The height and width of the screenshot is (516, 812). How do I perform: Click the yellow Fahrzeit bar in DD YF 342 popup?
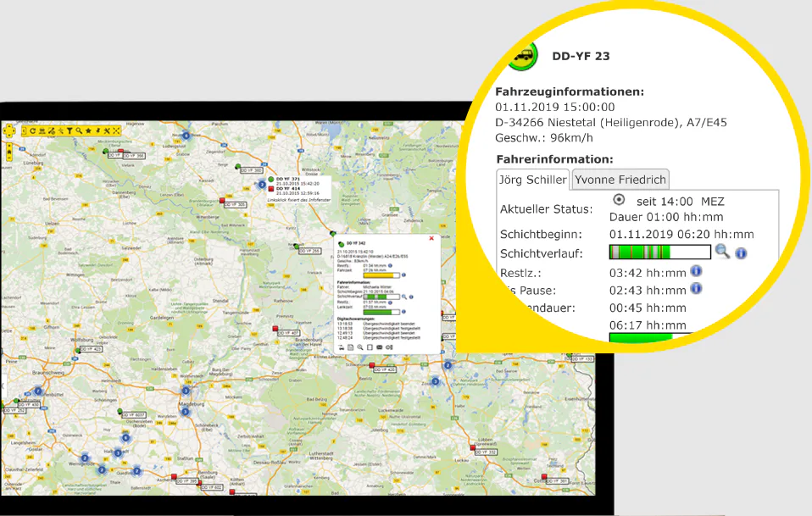[381, 275]
